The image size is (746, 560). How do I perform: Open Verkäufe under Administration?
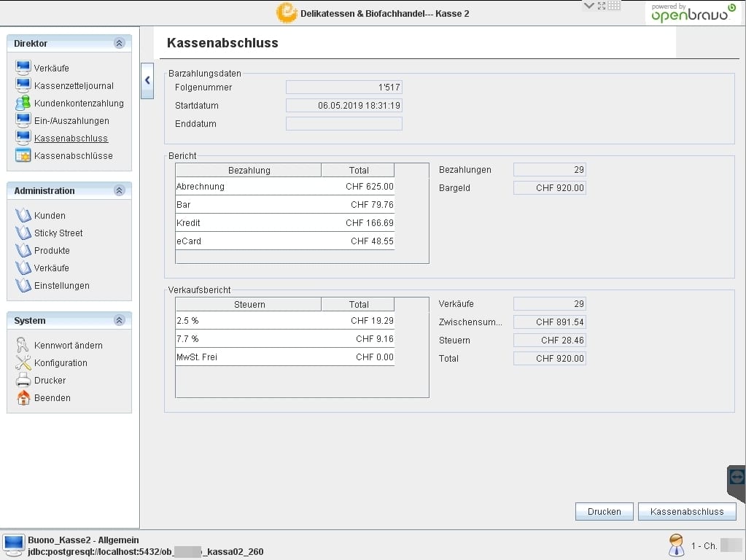coord(51,268)
